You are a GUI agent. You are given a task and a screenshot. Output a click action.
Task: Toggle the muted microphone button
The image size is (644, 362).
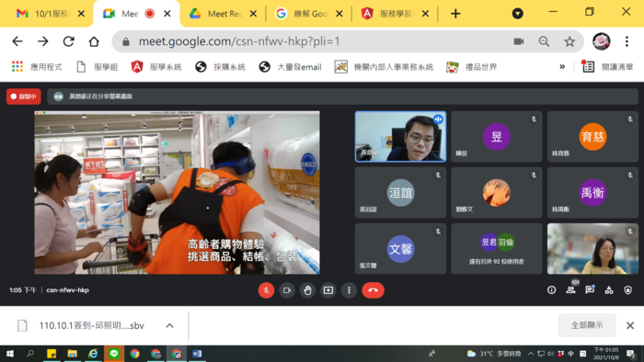[266, 290]
